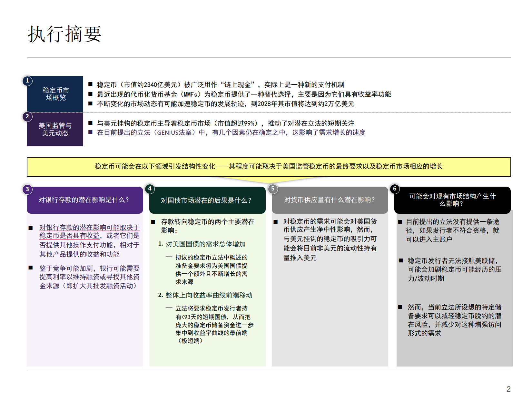Click the numbered circle 5 badge

tap(273, 190)
